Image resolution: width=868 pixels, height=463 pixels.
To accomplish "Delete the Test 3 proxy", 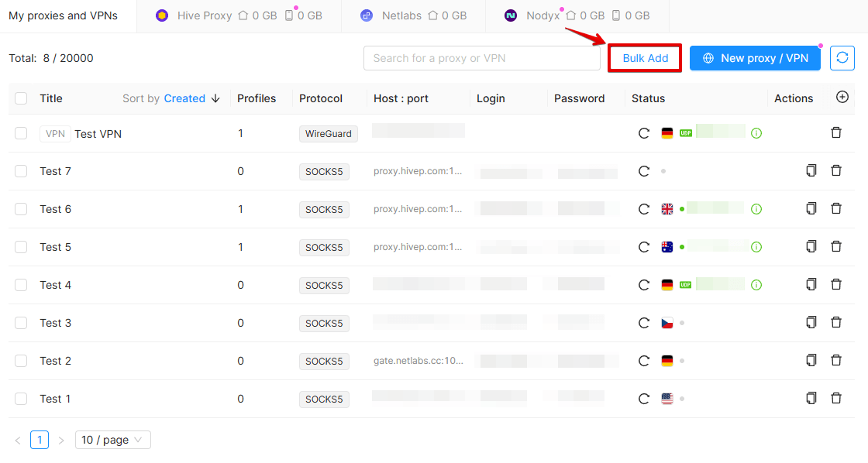I will [x=836, y=322].
